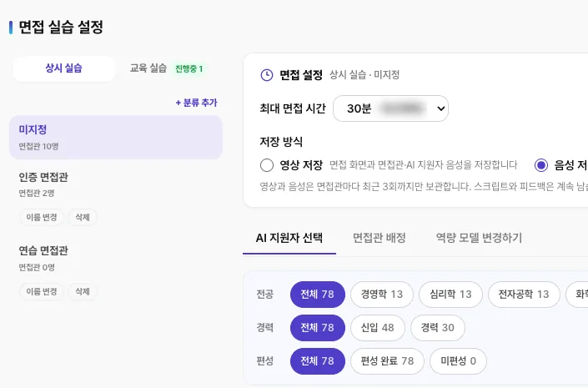Image resolution: width=588 pixels, height=388 pixels.
Task: Rename the 인증 면접관 category
Action: (42, 217)
